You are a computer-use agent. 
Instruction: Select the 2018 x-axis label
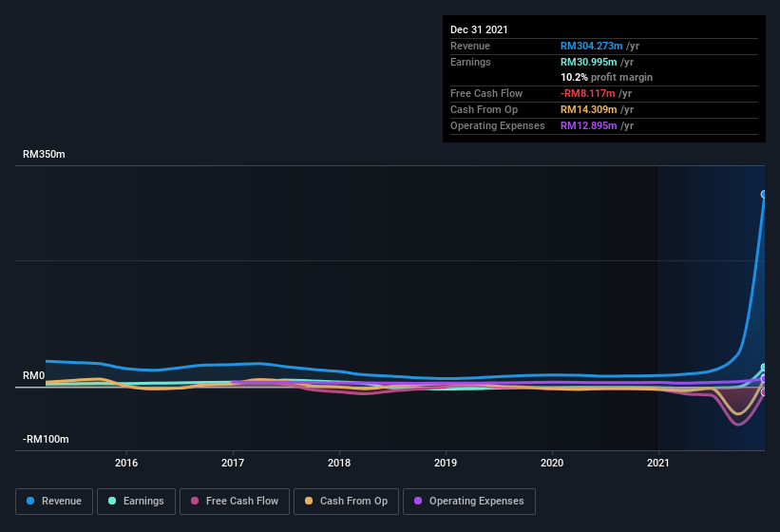tap(339, 463)
